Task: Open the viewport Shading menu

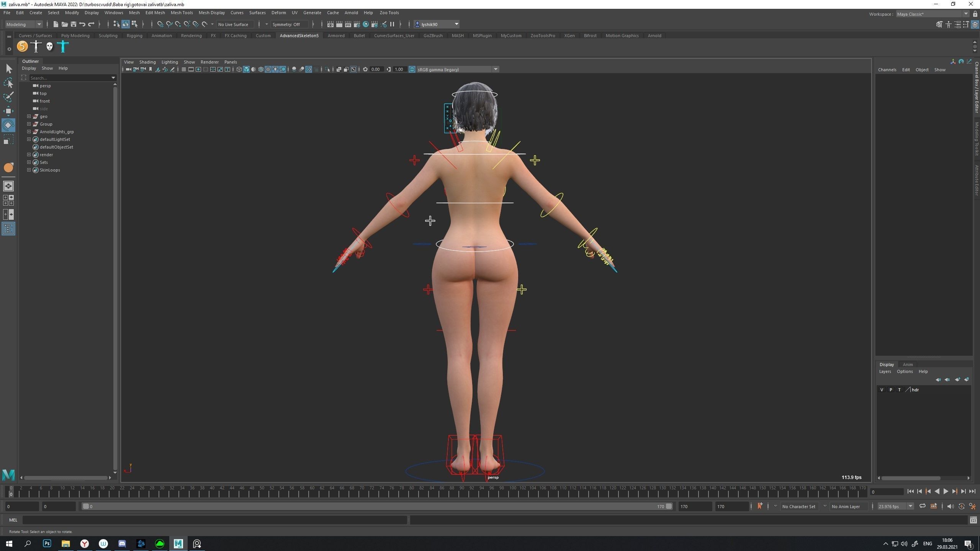Action: [x=147, y=62]
